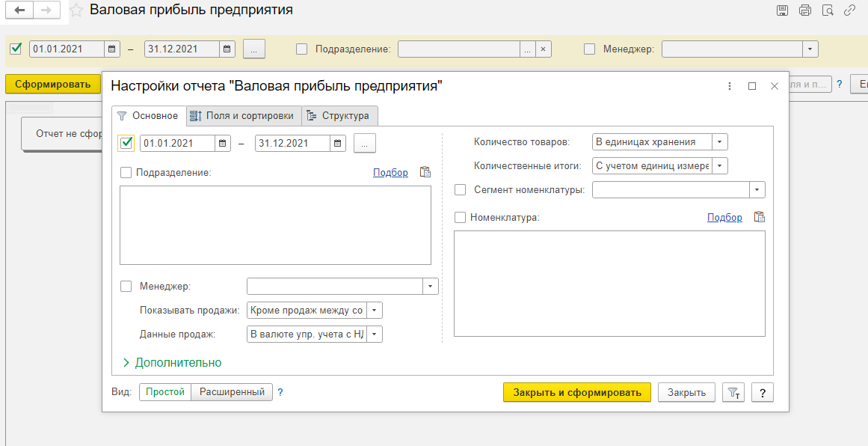Click filter settings icon beside Закрыть button
The height and width of the screenshot is (446, 868).
[x=735, y=393]
